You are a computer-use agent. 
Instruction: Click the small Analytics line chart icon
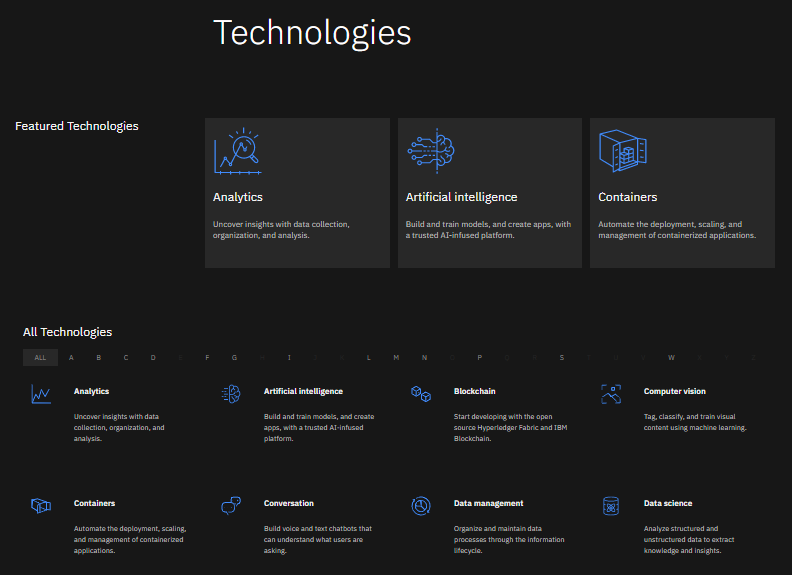pos(41,394)
